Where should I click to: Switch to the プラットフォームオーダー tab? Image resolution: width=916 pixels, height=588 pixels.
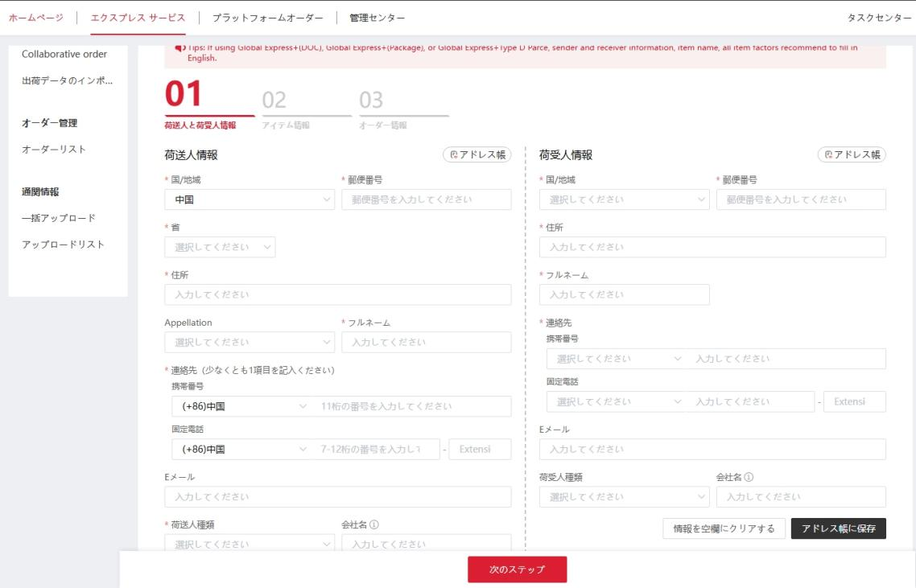(266, 16)
